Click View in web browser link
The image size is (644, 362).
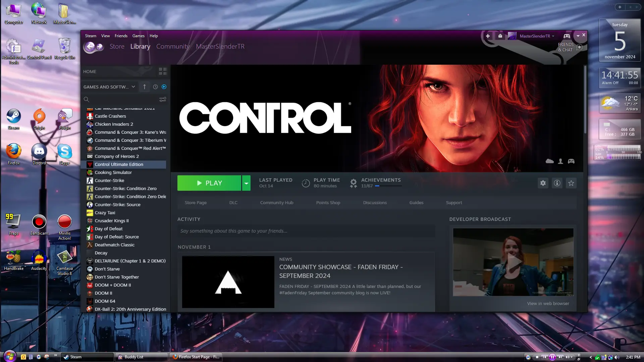tap(548, 304)
